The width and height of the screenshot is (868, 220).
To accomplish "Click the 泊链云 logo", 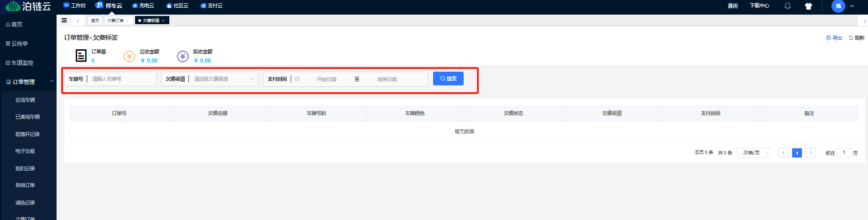I will 28,6.
